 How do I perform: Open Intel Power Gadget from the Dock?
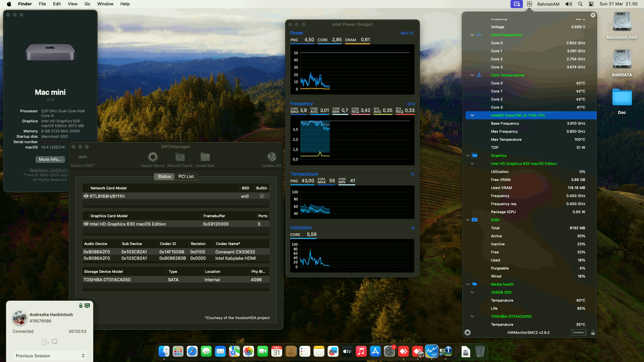click(432, 351)
